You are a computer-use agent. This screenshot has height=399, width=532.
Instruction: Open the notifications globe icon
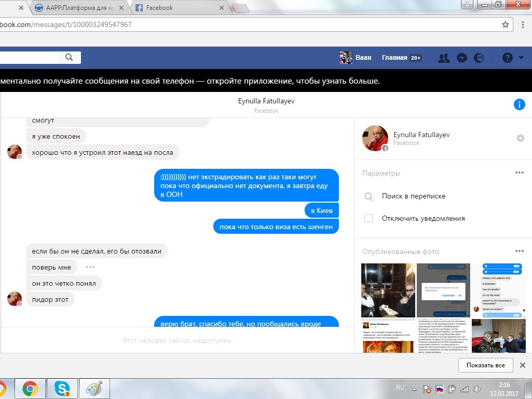click(x=479, y=58)
